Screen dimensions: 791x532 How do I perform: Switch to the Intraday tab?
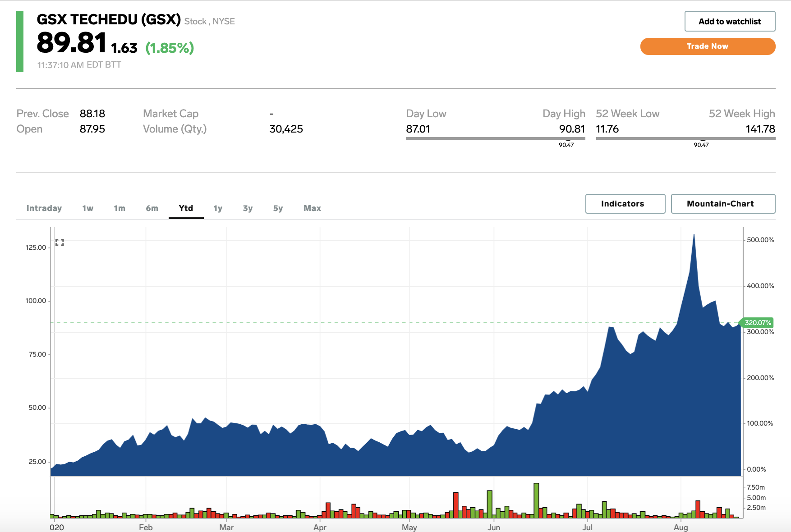click(44, 208)
